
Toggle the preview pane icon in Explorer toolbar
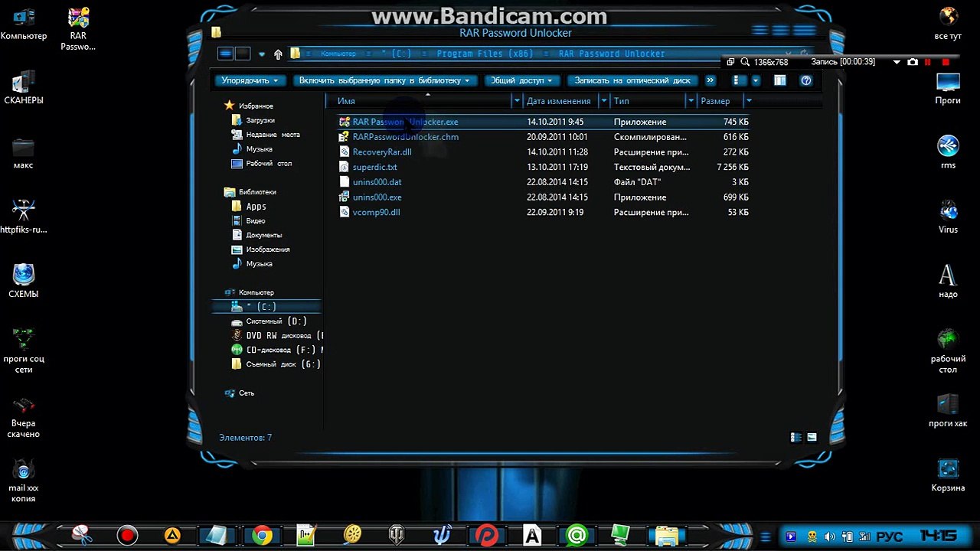click(x=779, y=80)
